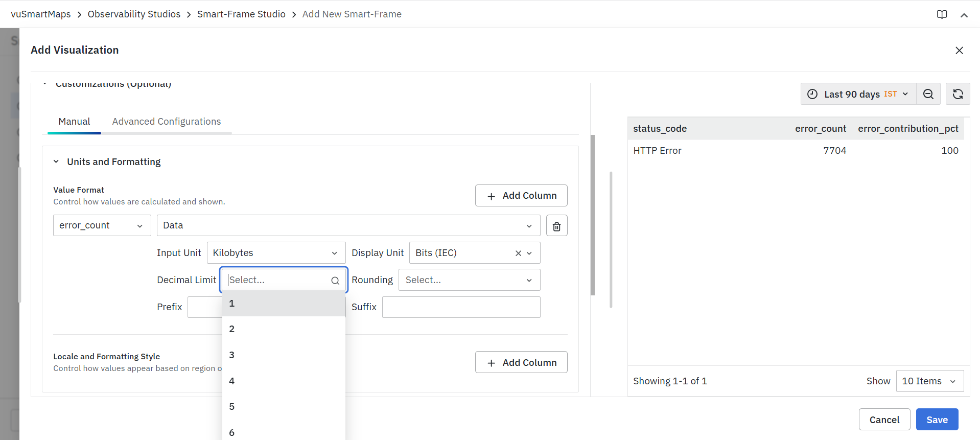This screenshot has height=440, width=980.
Task: Refresh the preview data
Action: coord(958,94)
